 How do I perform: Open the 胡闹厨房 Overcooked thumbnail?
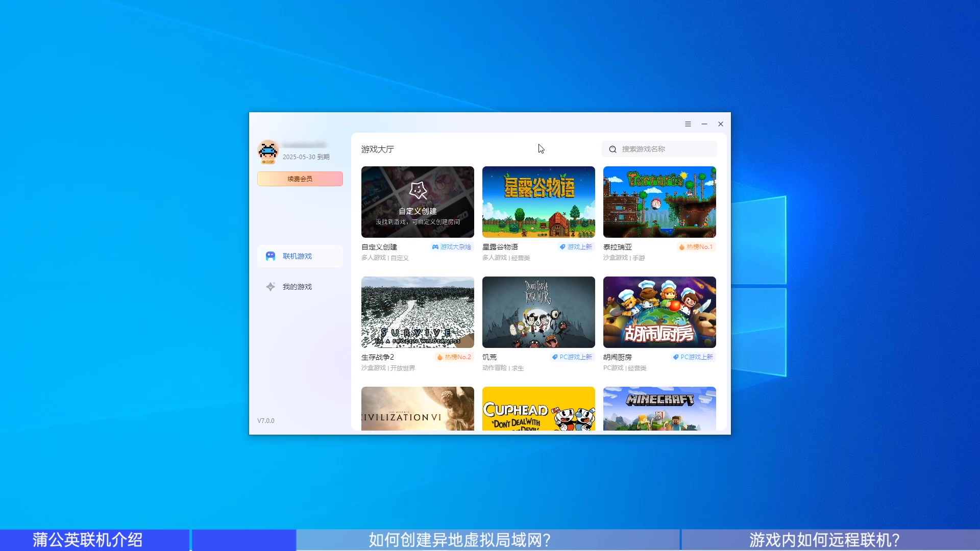tap(659, 312)
